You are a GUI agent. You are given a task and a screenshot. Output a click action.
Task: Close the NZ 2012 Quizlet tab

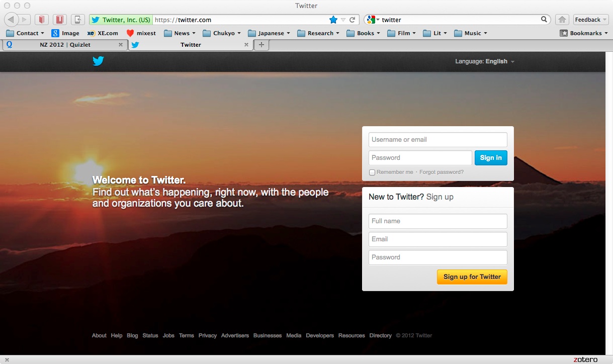click(x=121, y=45)
